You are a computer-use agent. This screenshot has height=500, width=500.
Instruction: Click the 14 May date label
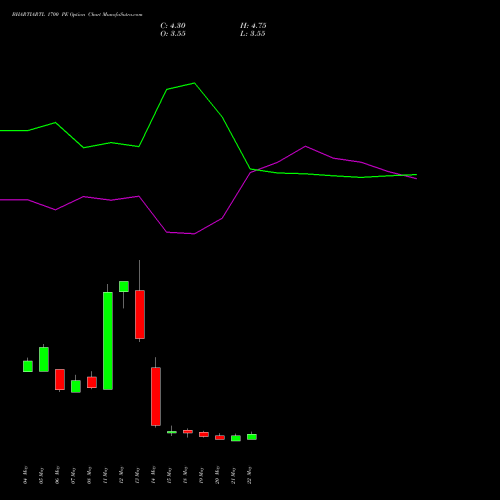coord(154,475)
